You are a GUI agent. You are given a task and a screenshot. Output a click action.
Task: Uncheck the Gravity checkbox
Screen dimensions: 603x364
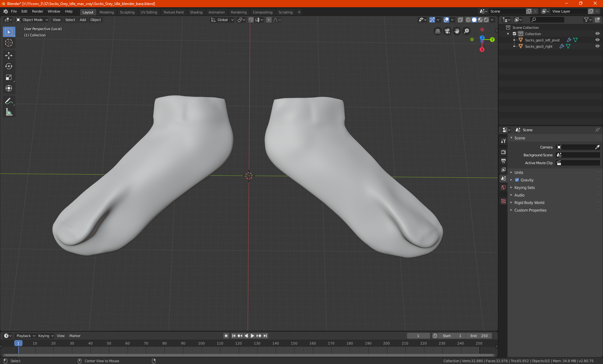coord(517,180)
